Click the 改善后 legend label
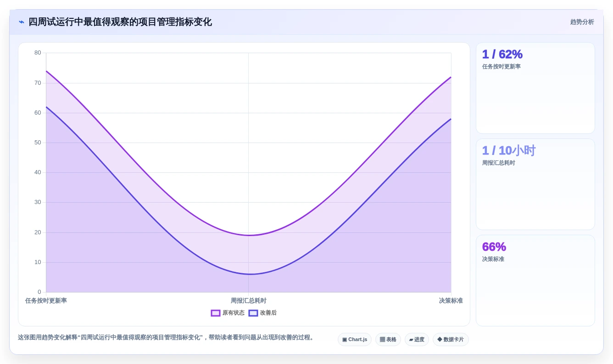 [268, 313]
